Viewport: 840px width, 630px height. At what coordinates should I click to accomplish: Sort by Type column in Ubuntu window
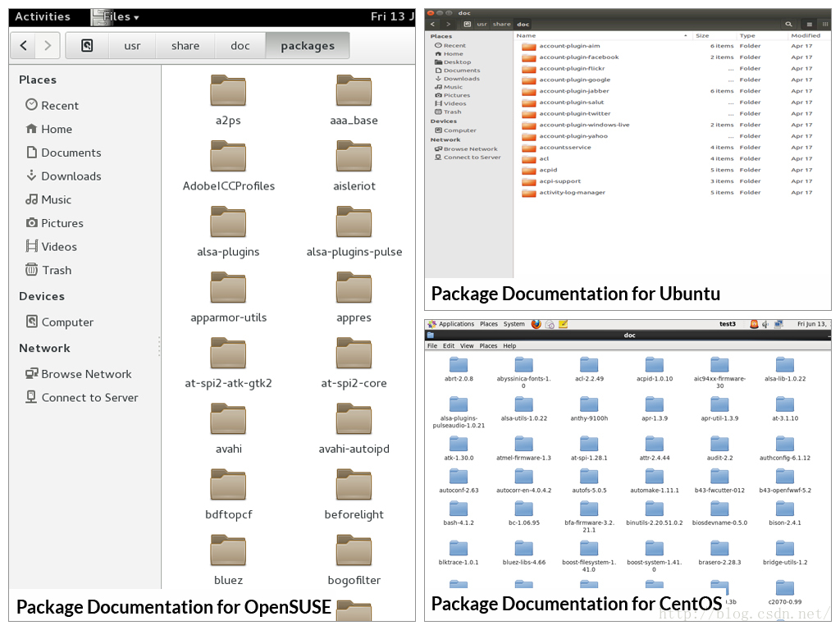(747, 36)
